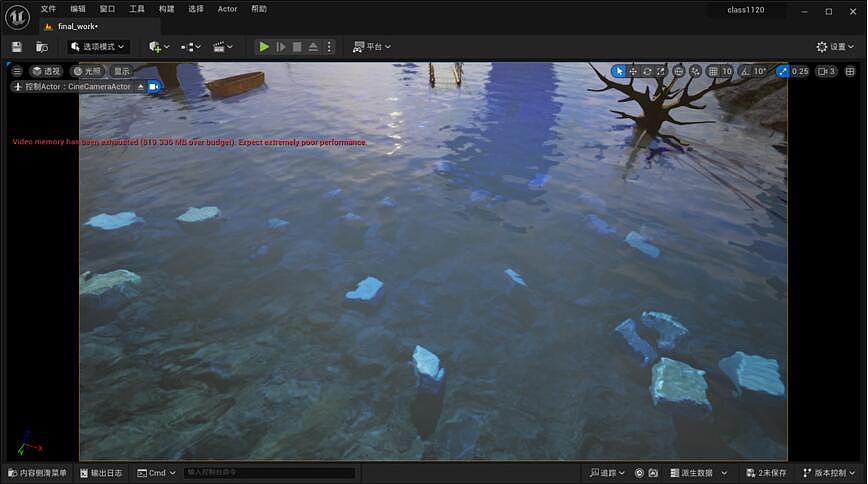Open the play options three-dot menu

pos(329,47)
